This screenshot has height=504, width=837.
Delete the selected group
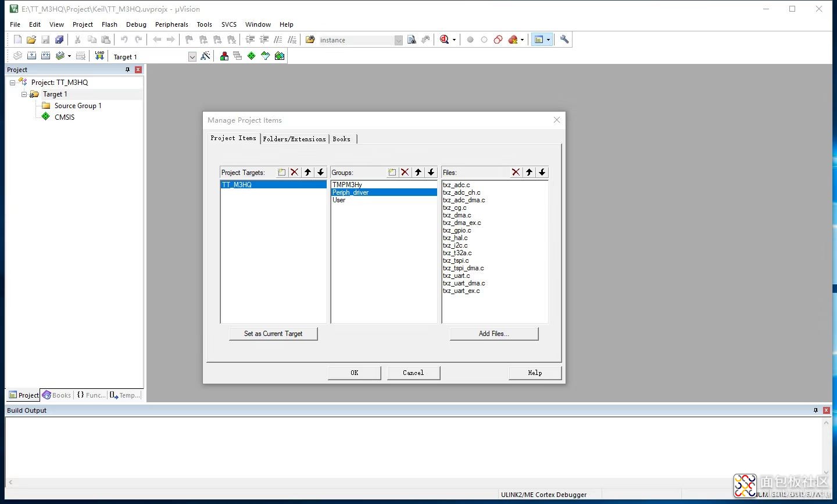tap(405, 172)
